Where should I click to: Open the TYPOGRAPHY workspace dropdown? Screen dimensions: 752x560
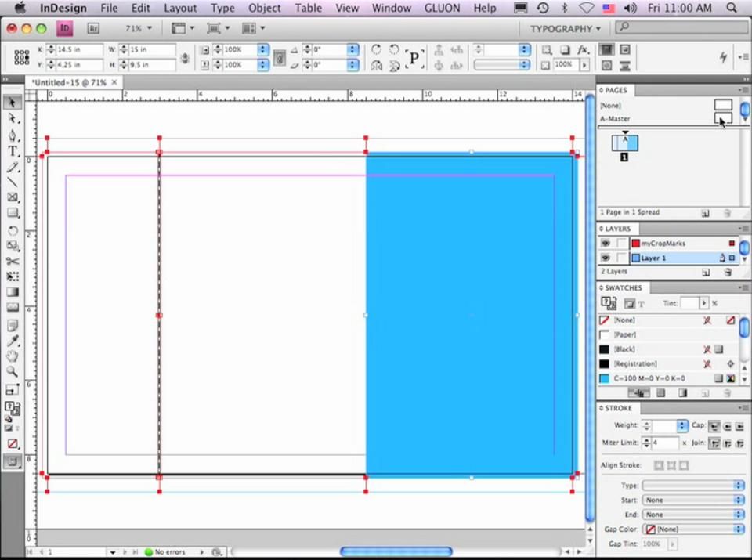coord(565,29)
